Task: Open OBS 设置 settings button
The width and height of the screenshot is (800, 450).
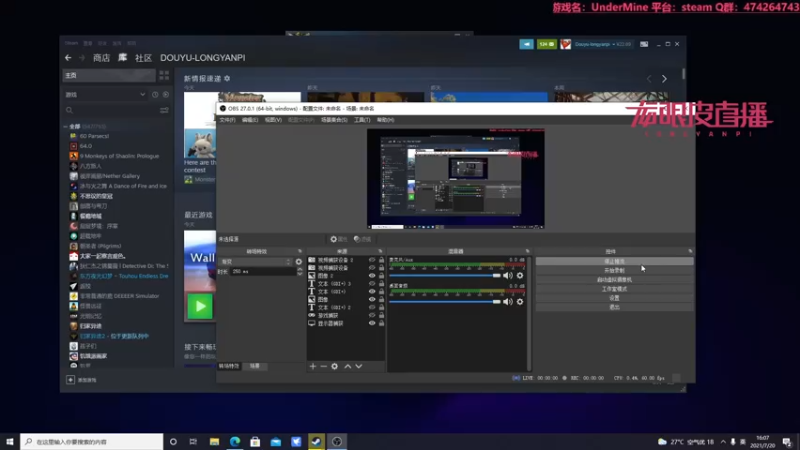Action: click(614, 298)
